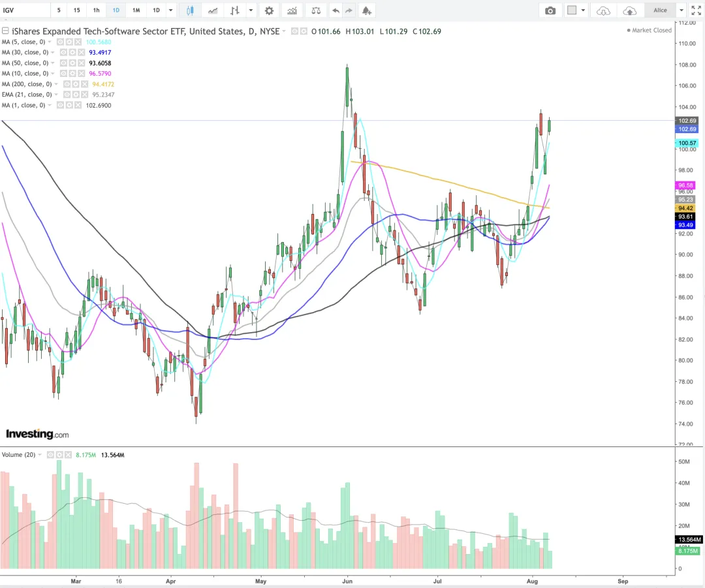
Task: Toggle visibility eye for iShares ETF series
Action: (294, 31)
